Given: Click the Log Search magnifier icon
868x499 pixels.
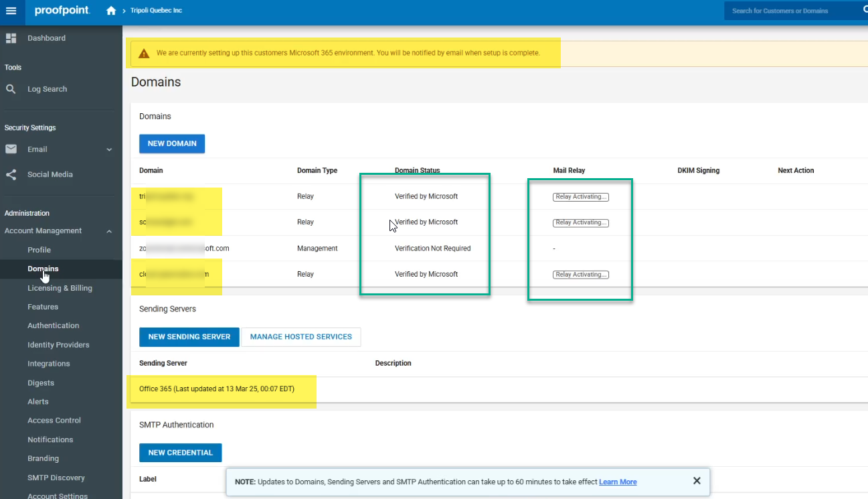Looking at the screenshot, I should (11, 89).
